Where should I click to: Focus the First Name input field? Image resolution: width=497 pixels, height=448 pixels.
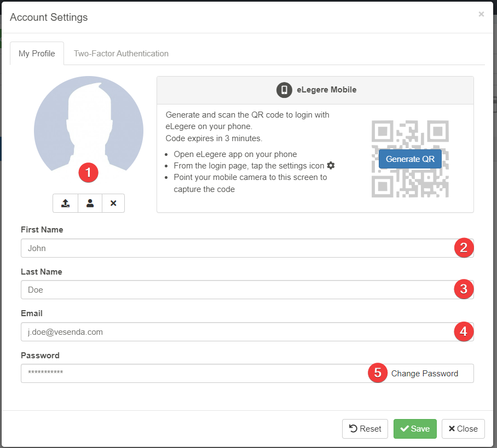pyautogui.click(x=235, y=248)
